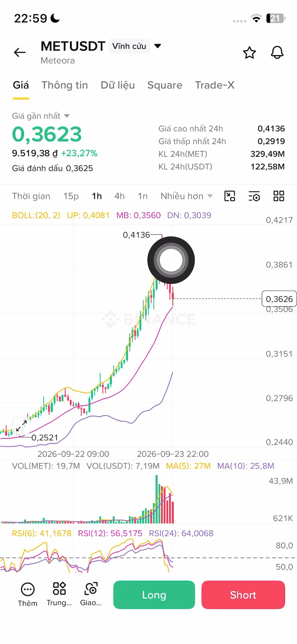
Task: Expand chart to fullscreen using arrows icon
Action: (x=21, y=426)
